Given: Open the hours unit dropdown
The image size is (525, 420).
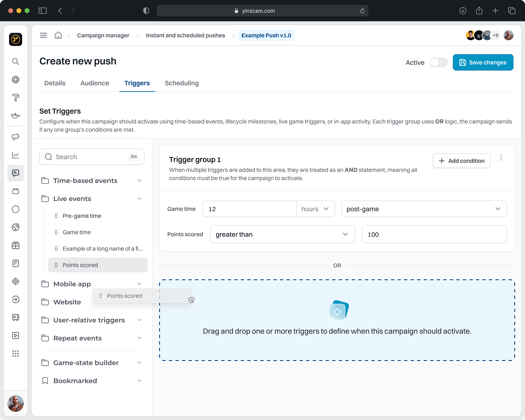Looking at the screenshot, I should pyautogui.click(x=315, y=209).
